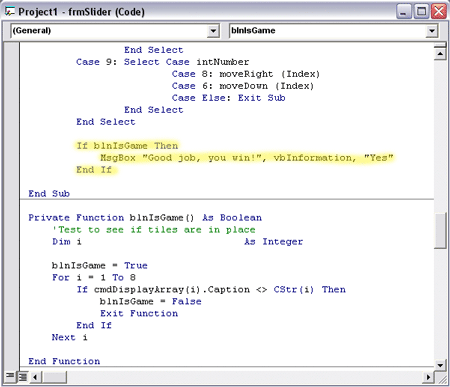
Task: Click 'End Select' below 'Case Else: Exit Sub'
Action: (x=154, y=110)
